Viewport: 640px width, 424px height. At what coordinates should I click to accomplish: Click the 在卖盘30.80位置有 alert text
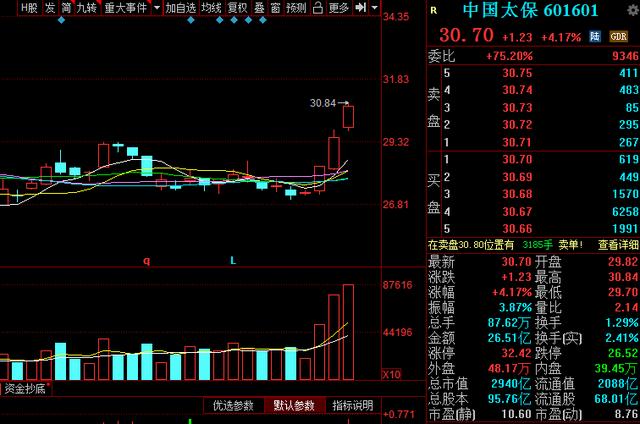tap(471, 245)
